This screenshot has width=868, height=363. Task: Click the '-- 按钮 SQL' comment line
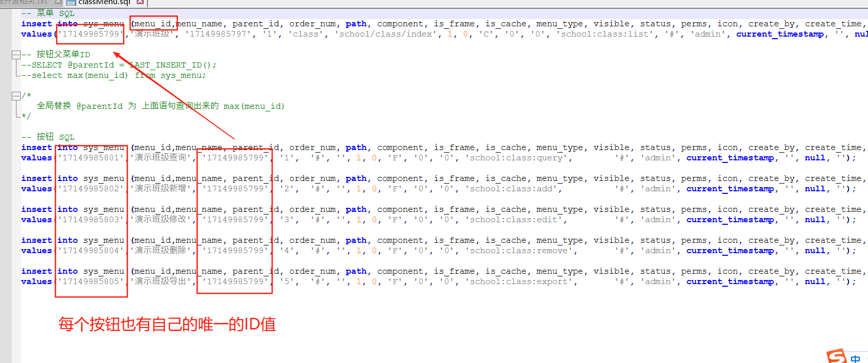(x=48, y=137)
